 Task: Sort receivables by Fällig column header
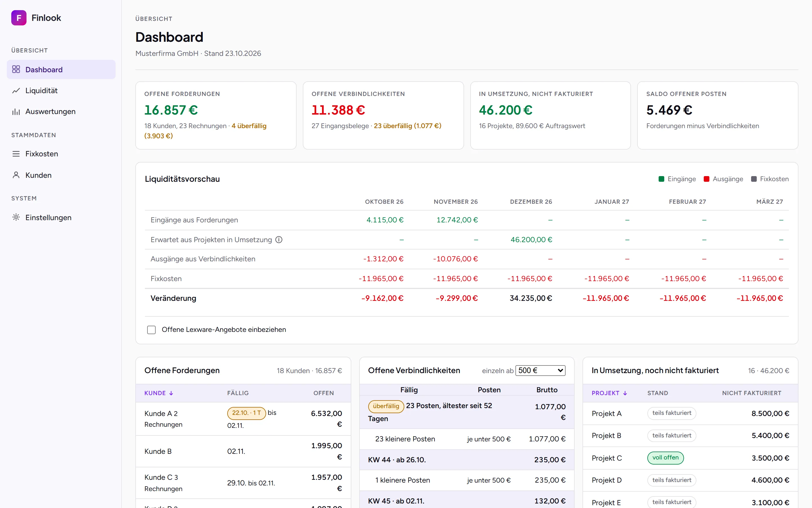(238, 393)
